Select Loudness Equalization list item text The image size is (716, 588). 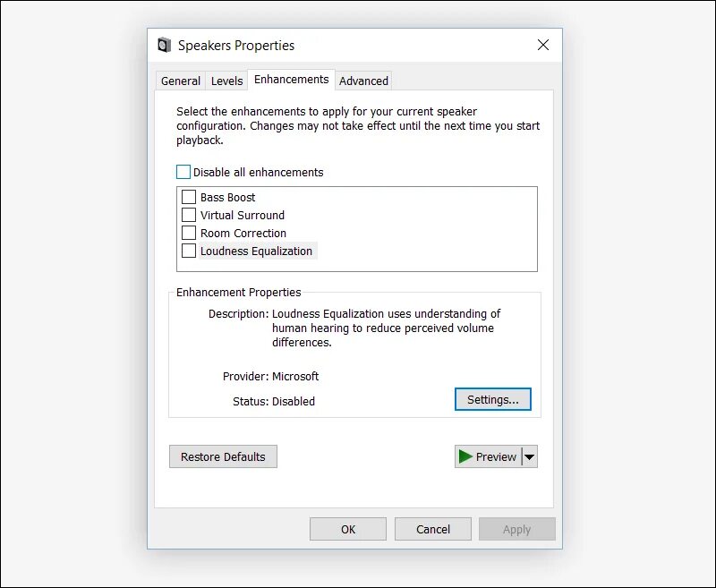tap(256, 251)
